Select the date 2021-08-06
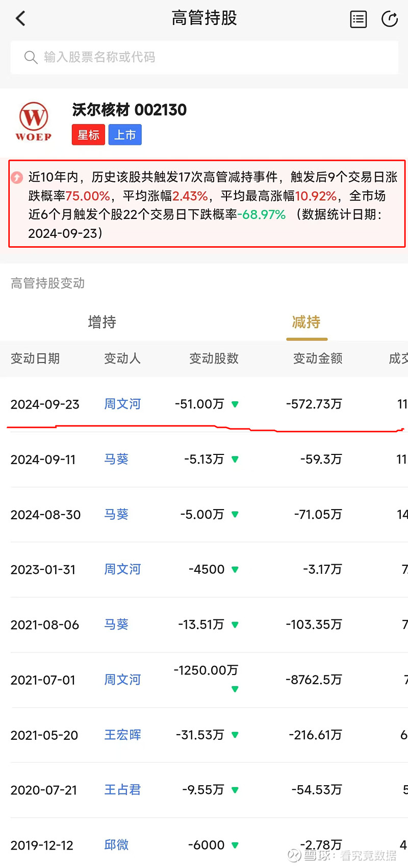The width and height of the screenshot is (408, 868). point(45,625)
